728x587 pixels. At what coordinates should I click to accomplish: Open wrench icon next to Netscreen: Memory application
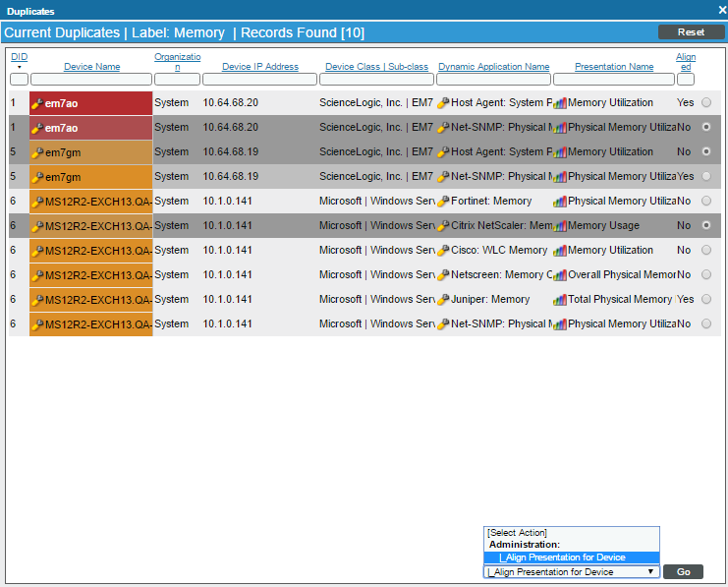click(443, 274)
